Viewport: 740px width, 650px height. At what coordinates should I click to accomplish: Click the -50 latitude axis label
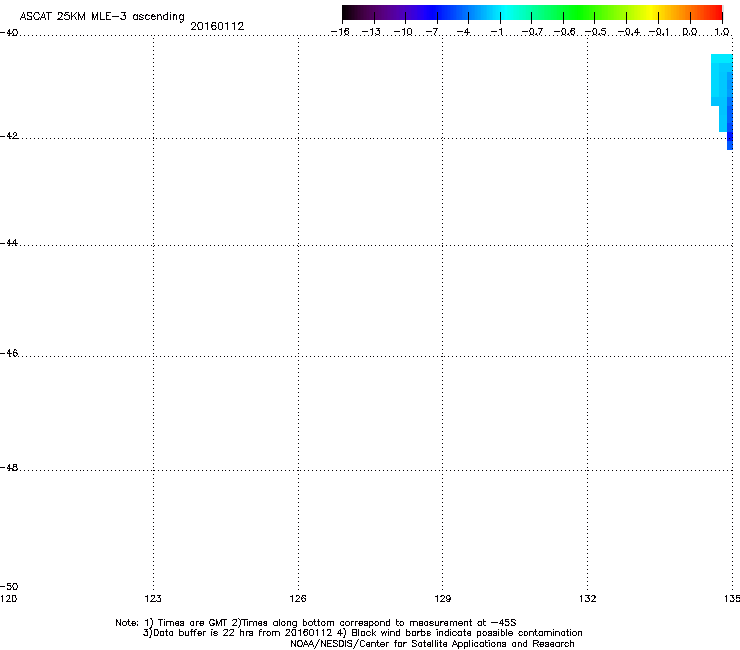click(x=9, y=586)
